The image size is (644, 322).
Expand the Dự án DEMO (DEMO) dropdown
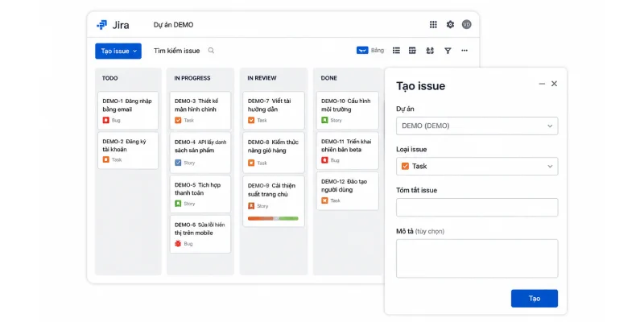click(477, 126)
